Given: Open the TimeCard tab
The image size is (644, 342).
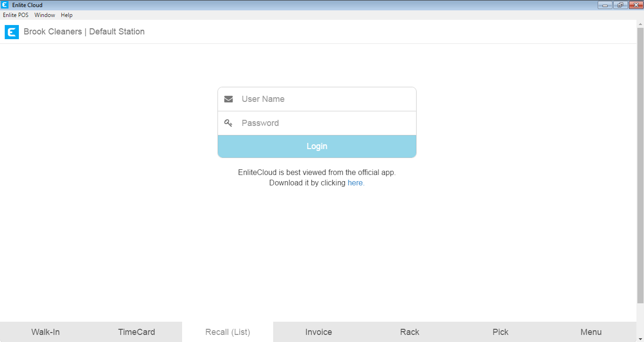Looking at the screenshot, I should pos(136,332).
